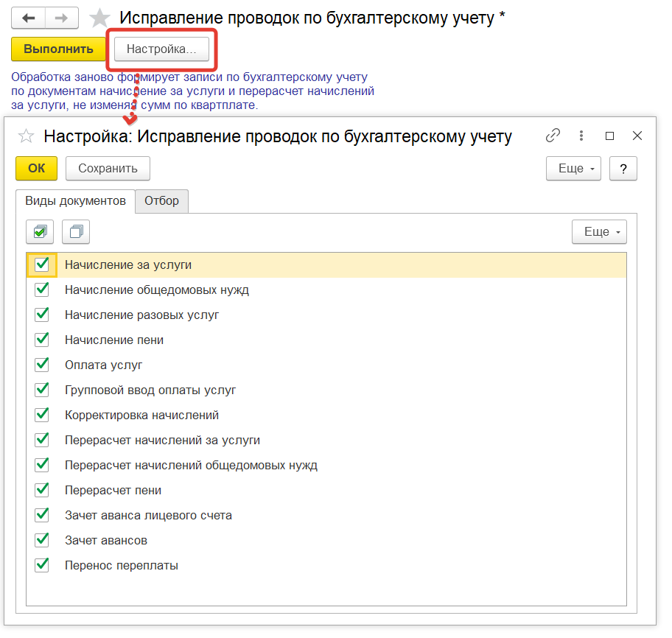Toggle Перерасчет начислений общедомовых нужд checkbox
The height and width of the screenshot is (638, 672).
42,466
